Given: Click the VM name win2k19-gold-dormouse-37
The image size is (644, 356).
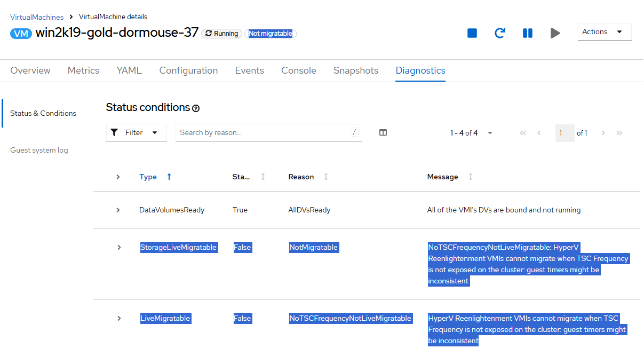Looking at the screenshot, I should [117, 33].
